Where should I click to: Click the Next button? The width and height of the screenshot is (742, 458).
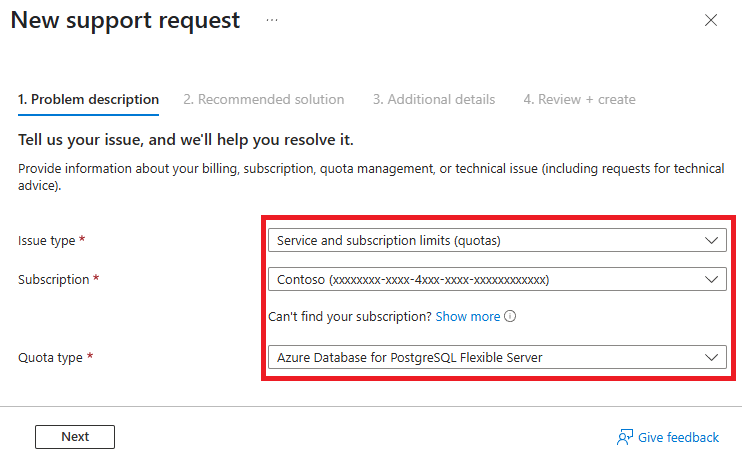click(x=75, y=437)
